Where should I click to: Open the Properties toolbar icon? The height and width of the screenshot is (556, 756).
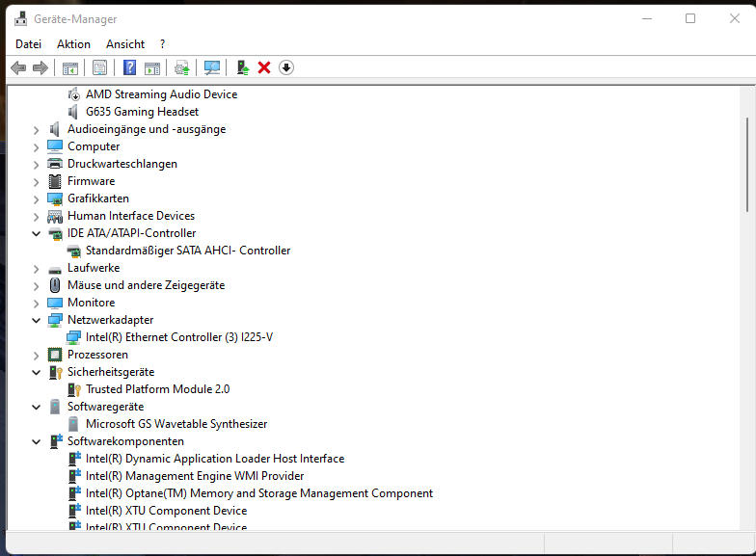[99, 67]
